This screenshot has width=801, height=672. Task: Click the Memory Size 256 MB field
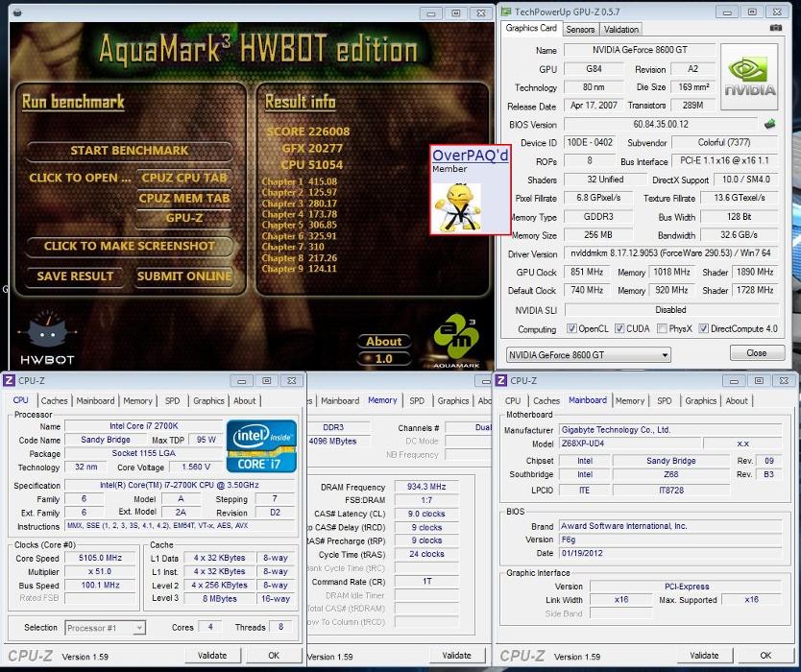597,235
